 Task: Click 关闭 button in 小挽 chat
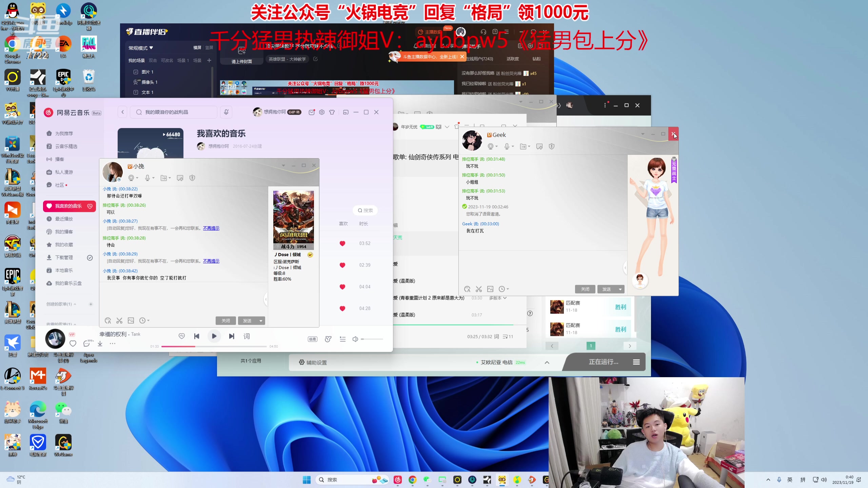(x=226, y=321)
